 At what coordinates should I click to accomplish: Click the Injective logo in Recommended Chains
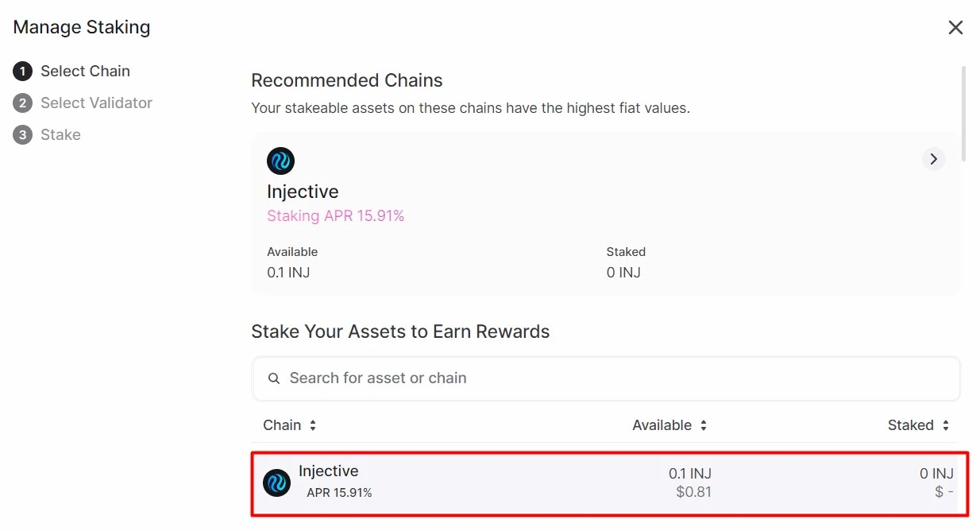click(280, 161)
